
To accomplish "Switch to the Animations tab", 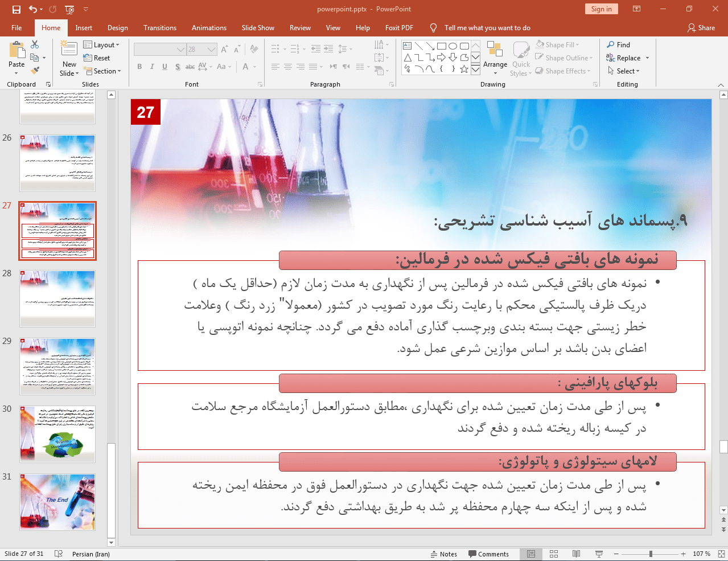I will (209, 28).
